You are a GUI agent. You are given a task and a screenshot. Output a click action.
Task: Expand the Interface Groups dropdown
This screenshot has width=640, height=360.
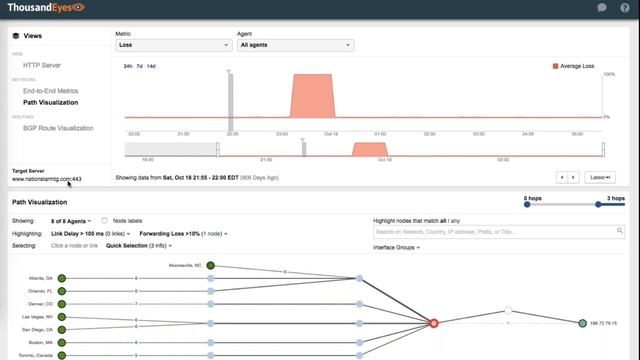tap(396, 248)
